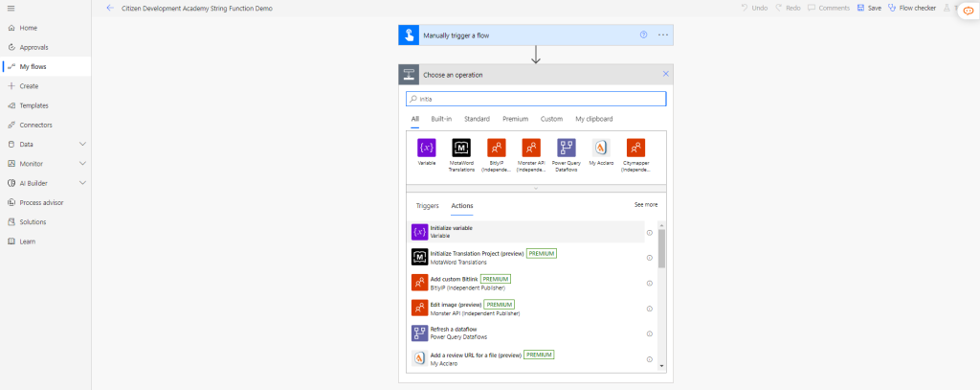
Task: Click the actions list scroll down arrow
Action: (662, 367)
